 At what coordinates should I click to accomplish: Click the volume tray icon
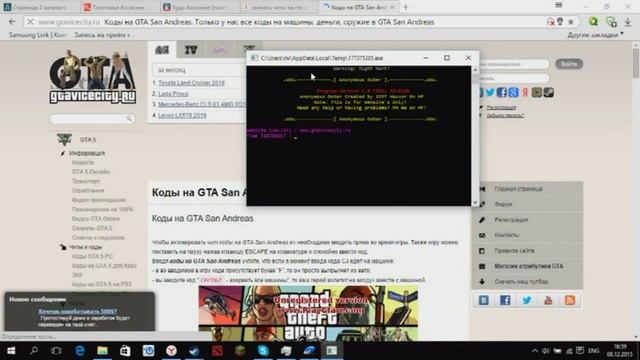pyautogui.click(x=546, y=351)
